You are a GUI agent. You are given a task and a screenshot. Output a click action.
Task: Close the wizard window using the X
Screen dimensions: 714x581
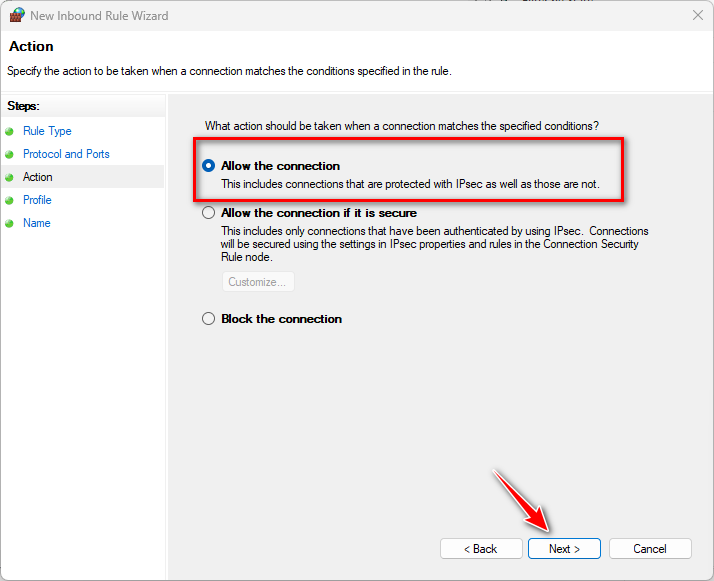697,16
